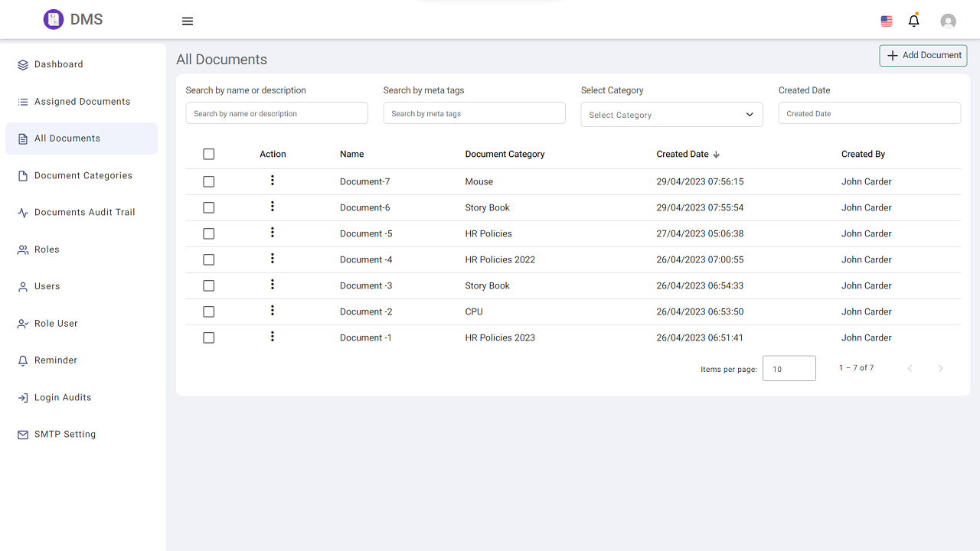Viewport: 980px width, 551px height.
Task: Click the Add Document button
Action: pyautogui.click(x=923, y=56)
